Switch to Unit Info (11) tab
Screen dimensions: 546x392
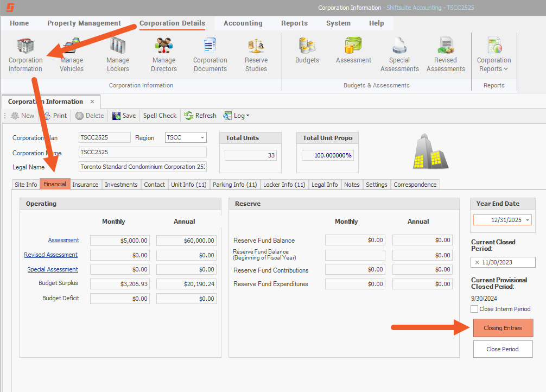point(189,185)
